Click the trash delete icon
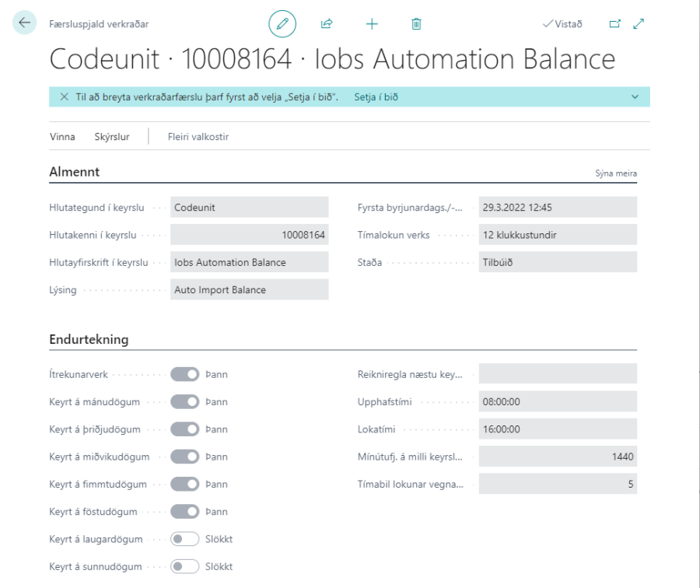This screenshot has width=700, height=588. coord(416,24)
